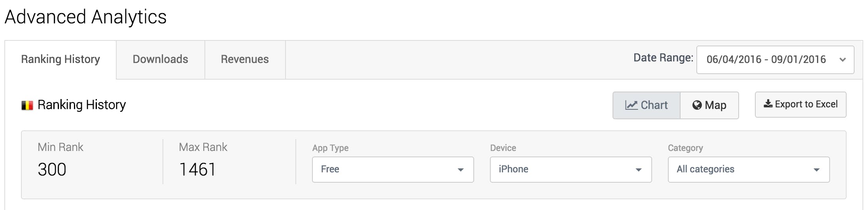Click the Date Range chevron arrow

(843, 60)
